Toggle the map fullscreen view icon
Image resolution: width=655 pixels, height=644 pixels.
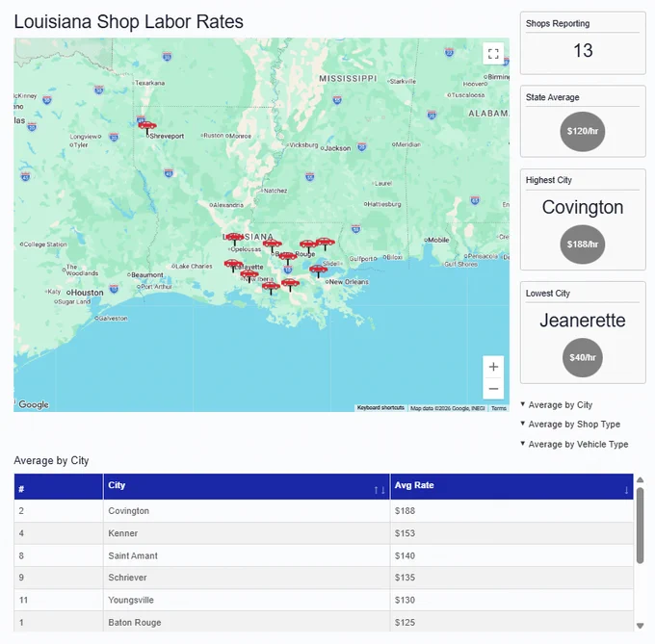coord(493,53)
